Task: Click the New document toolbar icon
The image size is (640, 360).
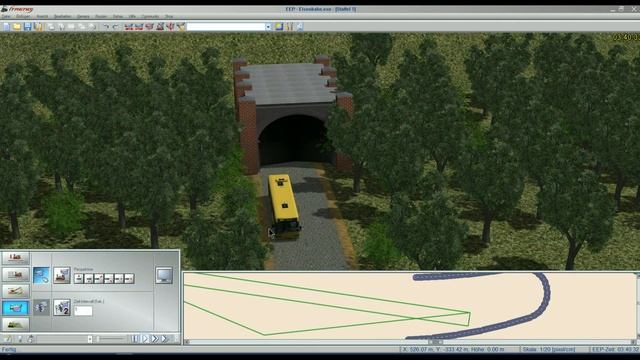Action: (x=7, y=27)
